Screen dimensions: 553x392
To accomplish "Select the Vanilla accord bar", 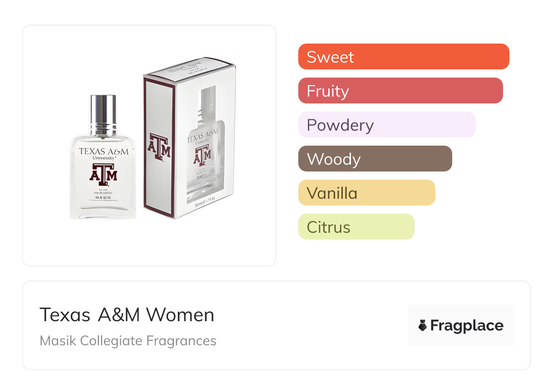I will tap(366, 193).
